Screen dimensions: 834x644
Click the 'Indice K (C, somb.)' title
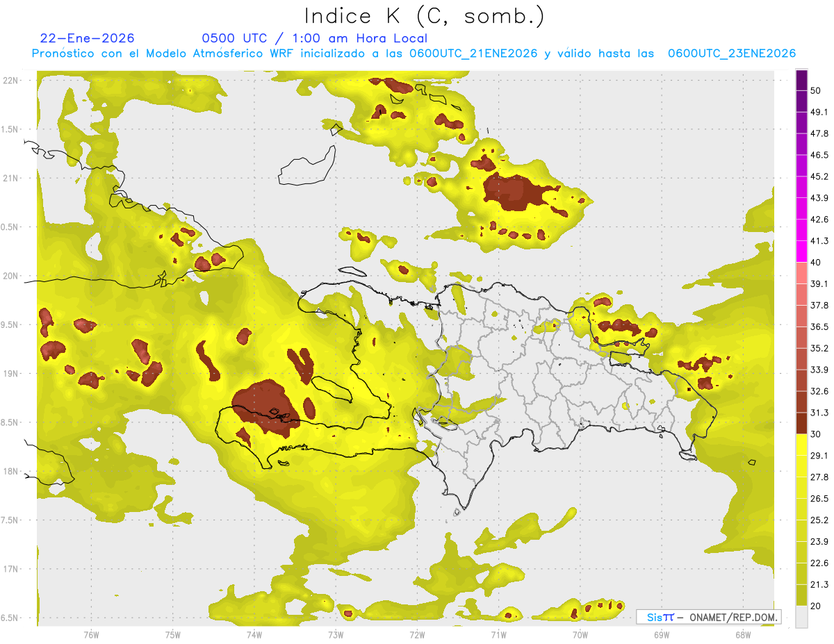425,16
